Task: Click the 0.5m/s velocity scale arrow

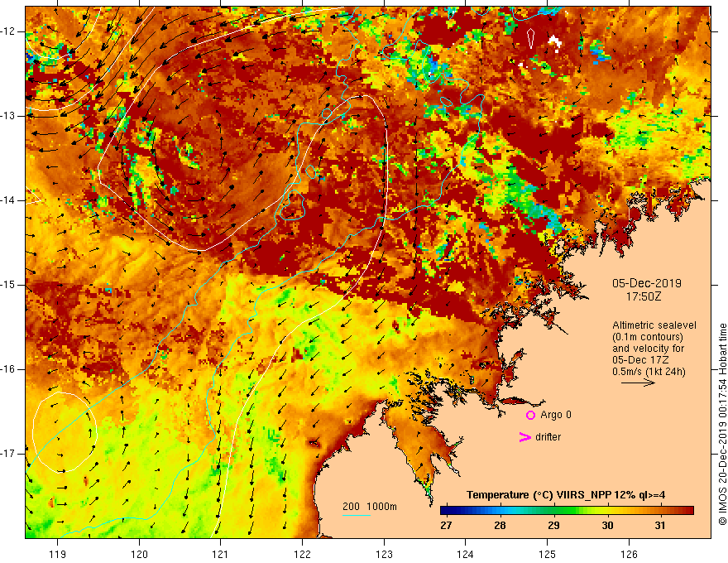Action: 638,383
